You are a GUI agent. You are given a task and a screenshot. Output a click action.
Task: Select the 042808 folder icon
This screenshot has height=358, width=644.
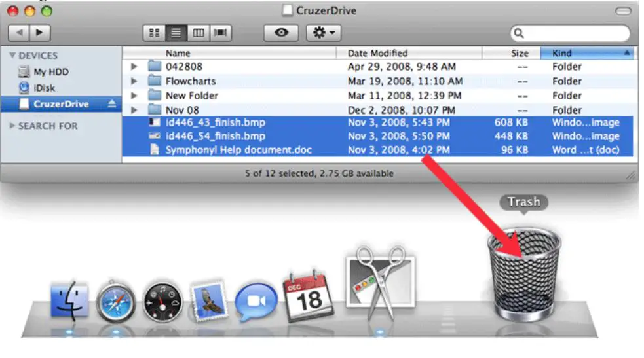[155, 65]
